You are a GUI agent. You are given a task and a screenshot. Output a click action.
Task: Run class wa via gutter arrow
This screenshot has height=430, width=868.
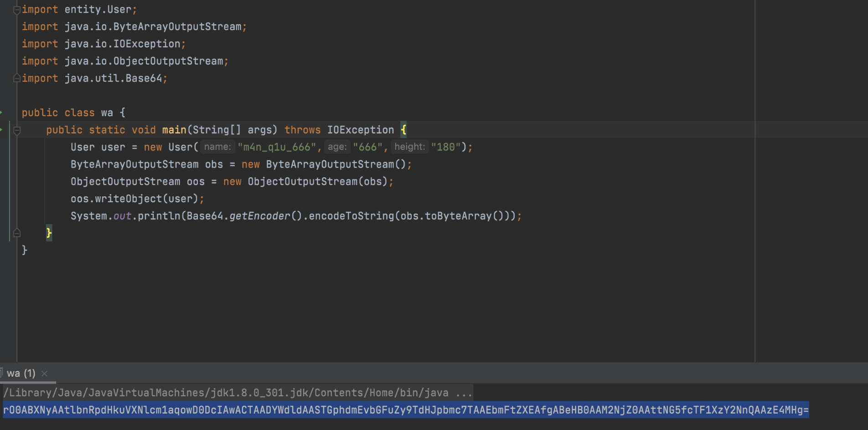click(1, 113)
